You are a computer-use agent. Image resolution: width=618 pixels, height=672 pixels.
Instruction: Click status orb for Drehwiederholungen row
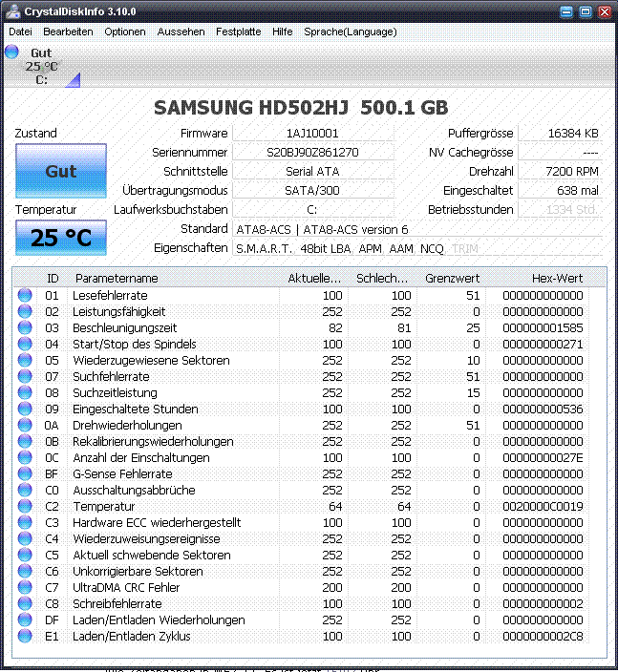tap(25, 425)
